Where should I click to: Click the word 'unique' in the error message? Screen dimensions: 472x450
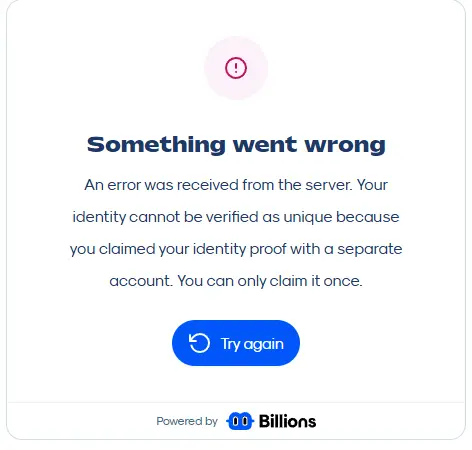308,218
